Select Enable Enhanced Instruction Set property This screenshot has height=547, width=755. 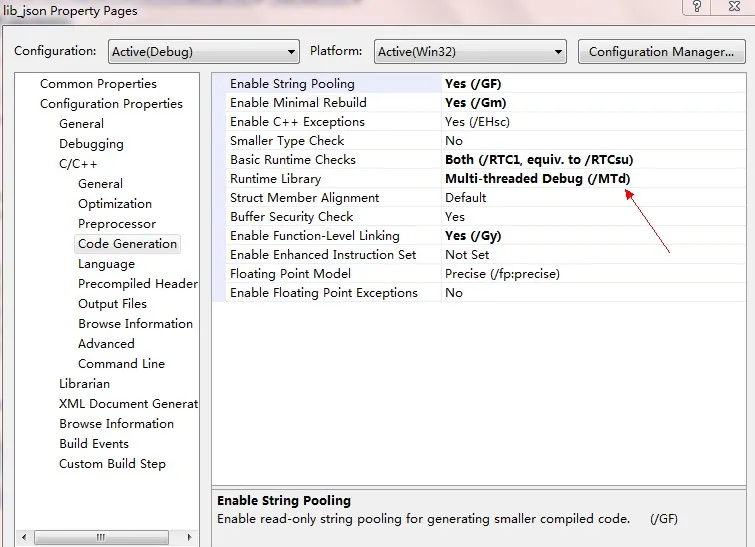pos(333,255)
